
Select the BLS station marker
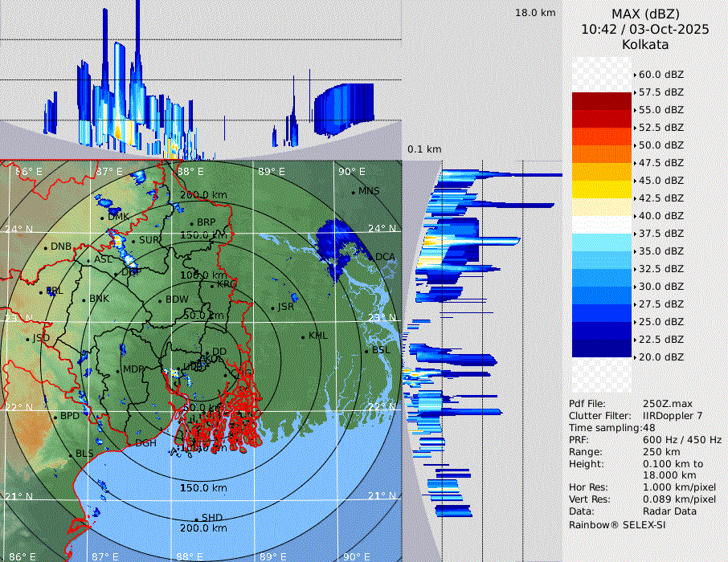click(x=70, y=454)
